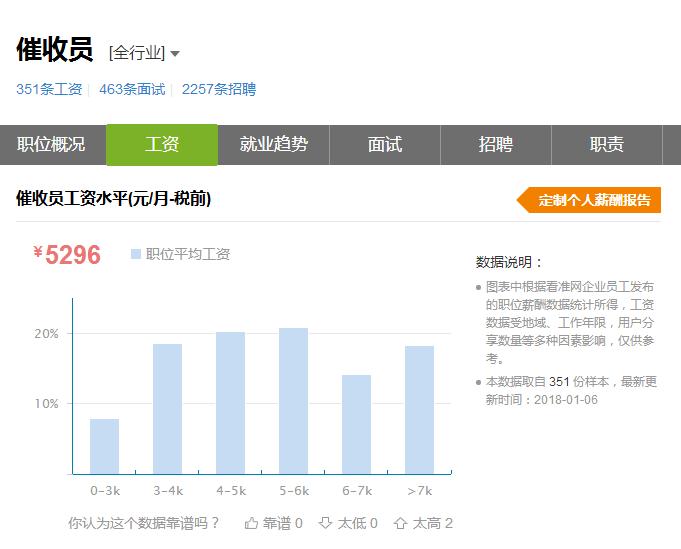Select the >7k salary bar
This screenshot has height=549, width=681.
[x=420, y=410]
